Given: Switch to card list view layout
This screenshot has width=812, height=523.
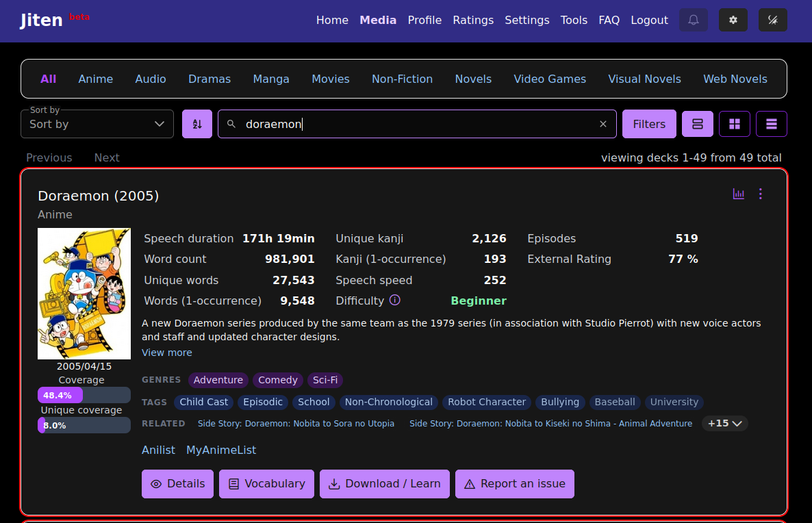Looking at the screenshot, I should click(698, 124).
